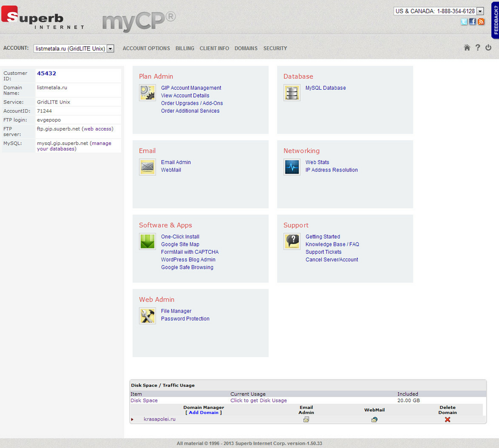Open the US & Canada phone dropdown

point(439,11)
